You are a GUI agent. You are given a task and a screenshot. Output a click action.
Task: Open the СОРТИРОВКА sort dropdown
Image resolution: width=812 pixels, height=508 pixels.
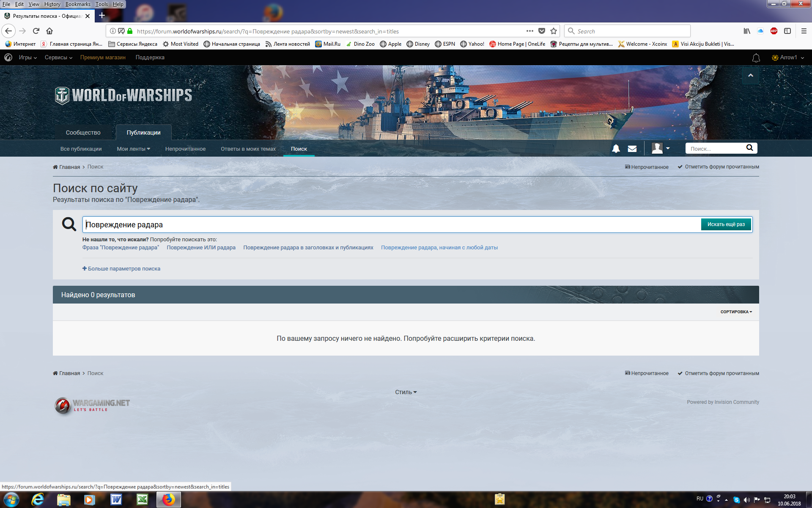coord(736,312)
